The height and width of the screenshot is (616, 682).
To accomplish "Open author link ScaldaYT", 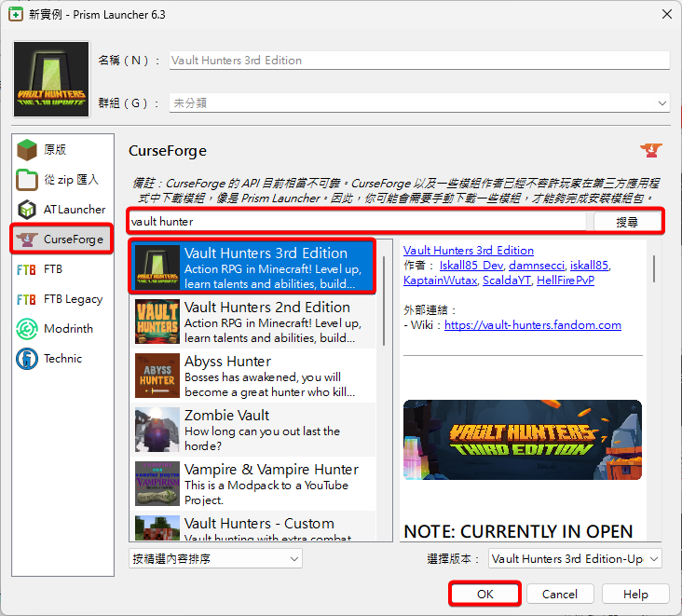I will [x=507, y=281].
